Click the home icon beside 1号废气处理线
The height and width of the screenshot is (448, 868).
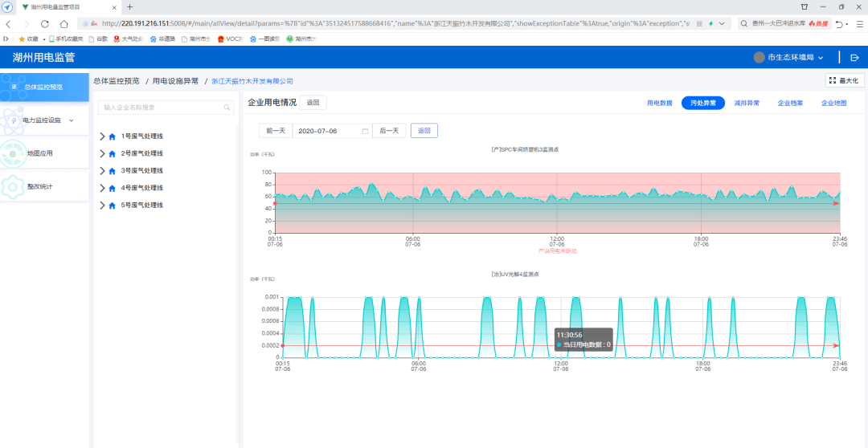[113, 136]
